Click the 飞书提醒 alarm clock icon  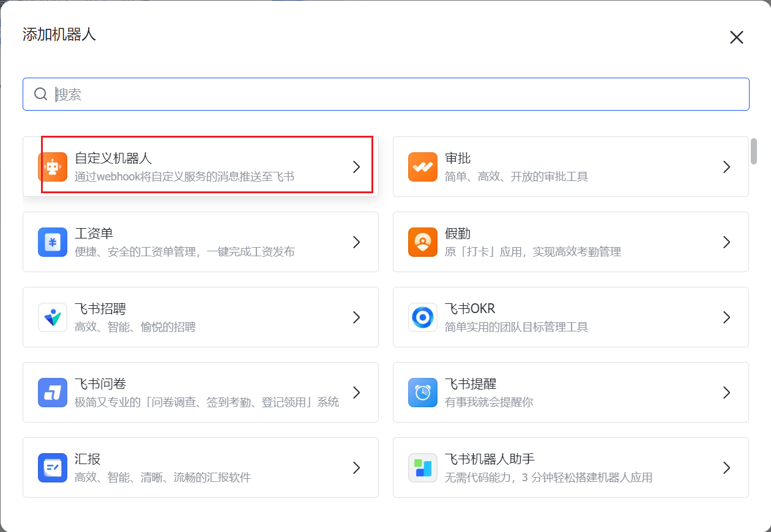pyautogui.click(x=423, y=393)
